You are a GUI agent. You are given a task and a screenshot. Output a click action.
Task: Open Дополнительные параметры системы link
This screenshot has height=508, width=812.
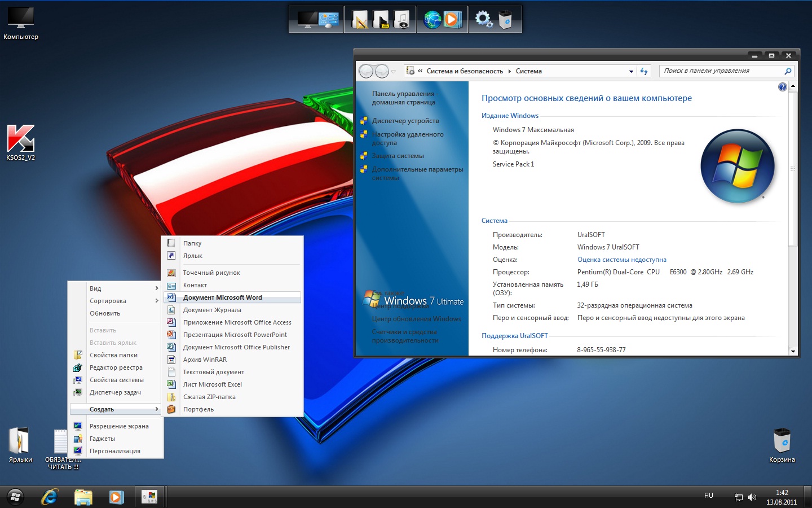[x=417, y=173]
